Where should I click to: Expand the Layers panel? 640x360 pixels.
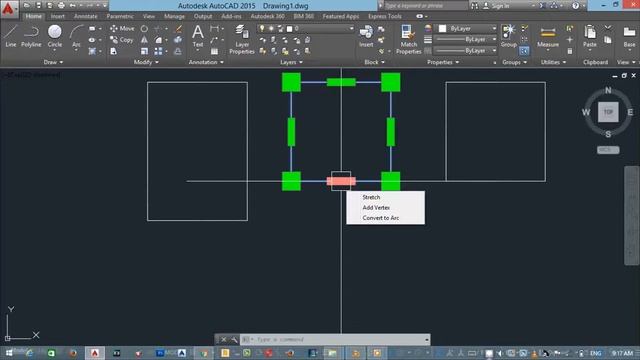pyautogui.click(x=291, y=62)
